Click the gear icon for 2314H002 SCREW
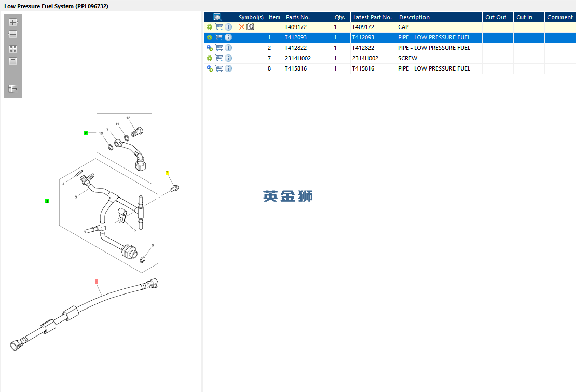The width and height of the screenshot is (576, 392). pos(210,58)
